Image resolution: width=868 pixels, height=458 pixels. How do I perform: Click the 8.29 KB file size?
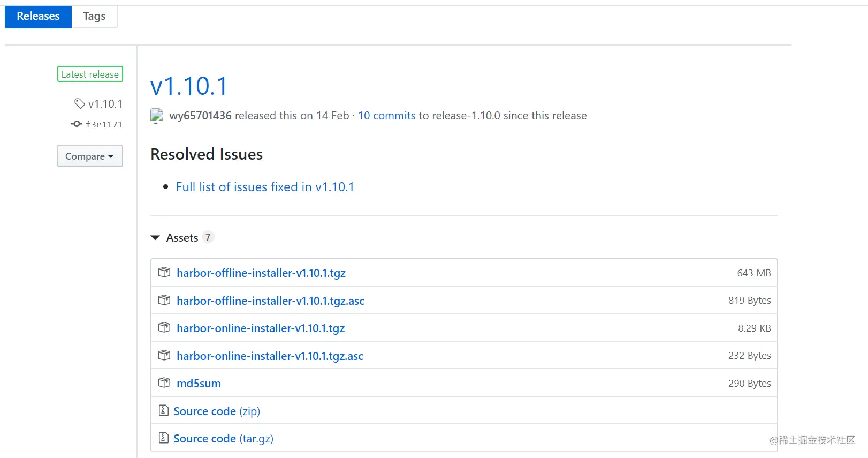click(x=755, y=328)
